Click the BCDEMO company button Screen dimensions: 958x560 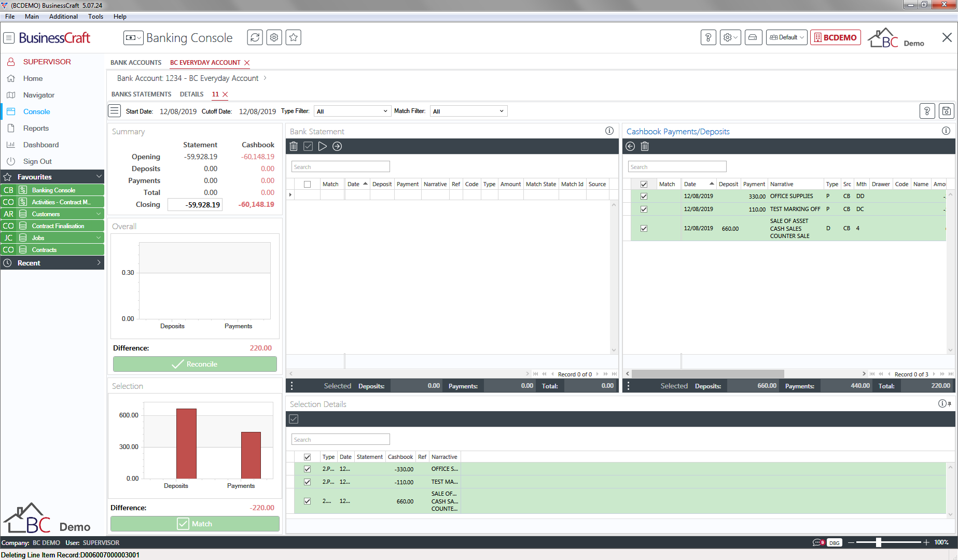(835, 37)
